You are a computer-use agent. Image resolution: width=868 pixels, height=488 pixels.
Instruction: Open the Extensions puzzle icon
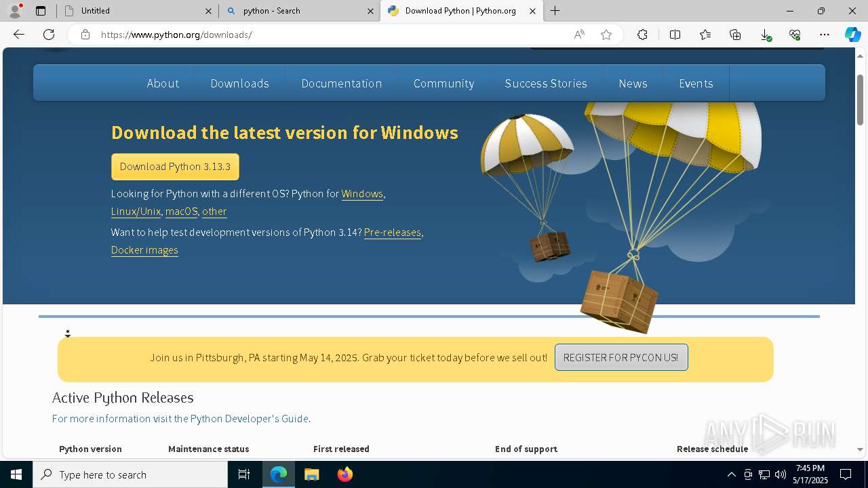[x=642, y=35]
